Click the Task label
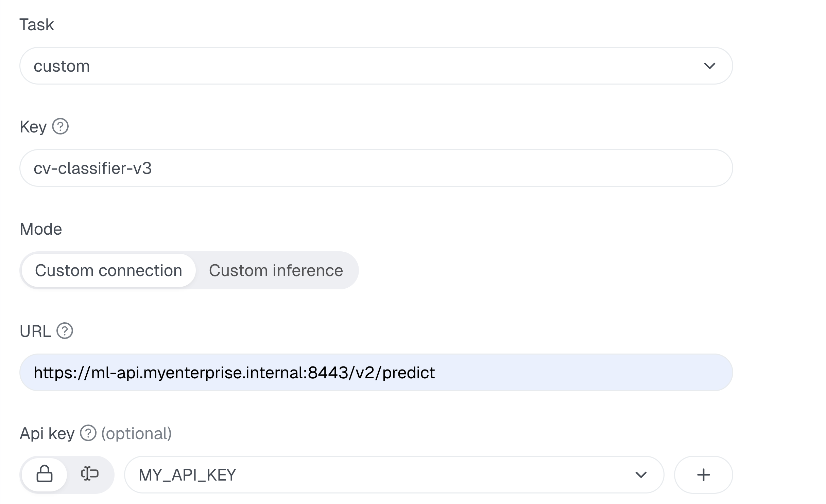826x504 pixels. point(37,24)
